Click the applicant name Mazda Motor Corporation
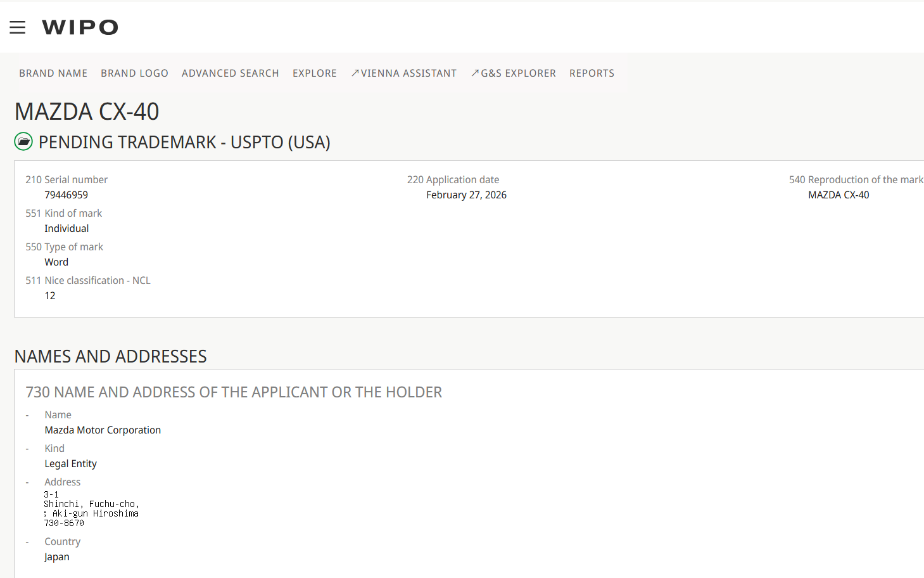 coord(103,430)
